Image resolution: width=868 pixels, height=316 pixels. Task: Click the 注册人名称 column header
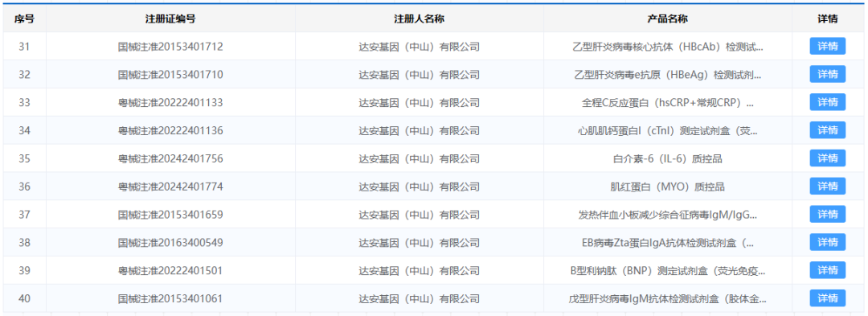[419, 18]
